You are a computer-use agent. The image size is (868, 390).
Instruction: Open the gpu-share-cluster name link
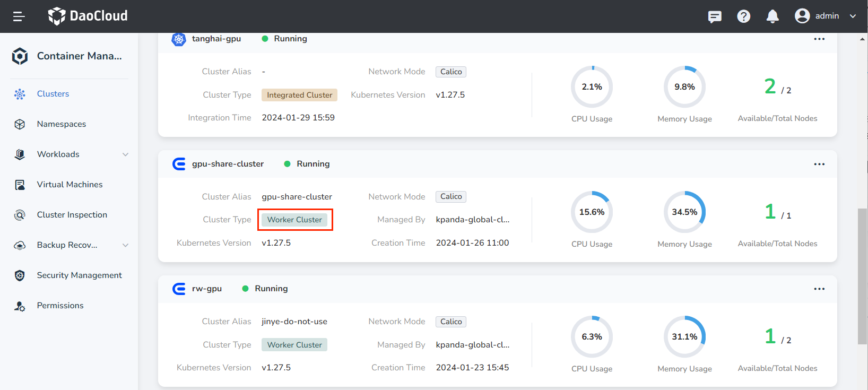tap(228, 164)
